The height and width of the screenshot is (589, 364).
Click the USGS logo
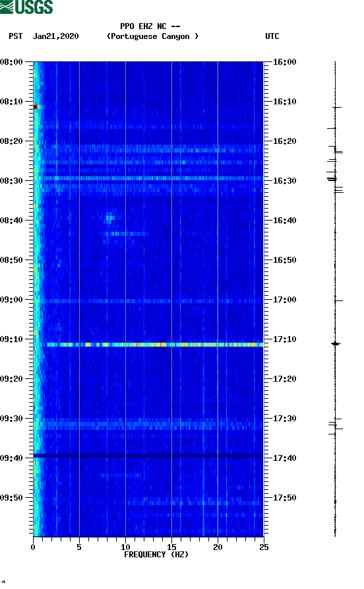(26, 7)
